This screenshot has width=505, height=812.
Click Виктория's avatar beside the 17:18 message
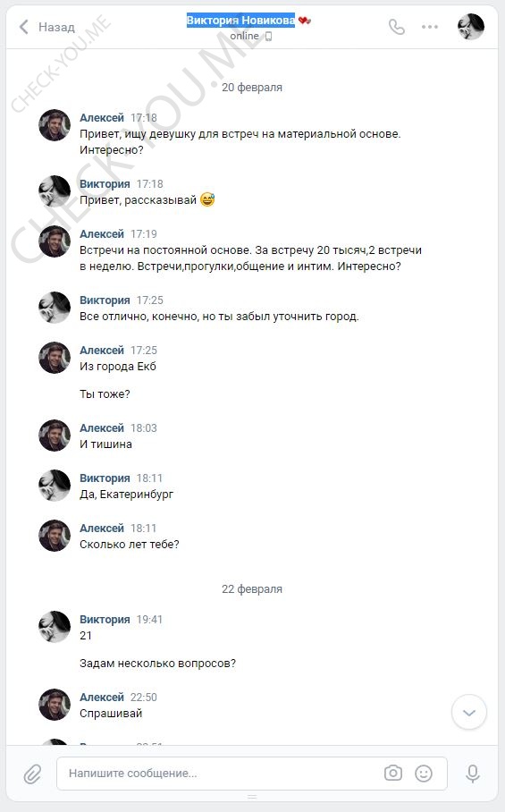pos(55,191)
